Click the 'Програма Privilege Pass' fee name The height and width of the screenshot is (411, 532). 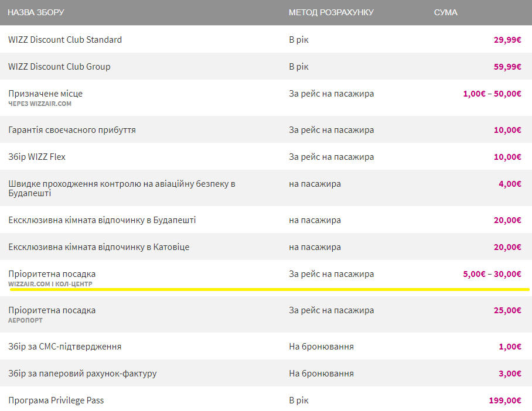pyautogui.click(x=56, y=400)
